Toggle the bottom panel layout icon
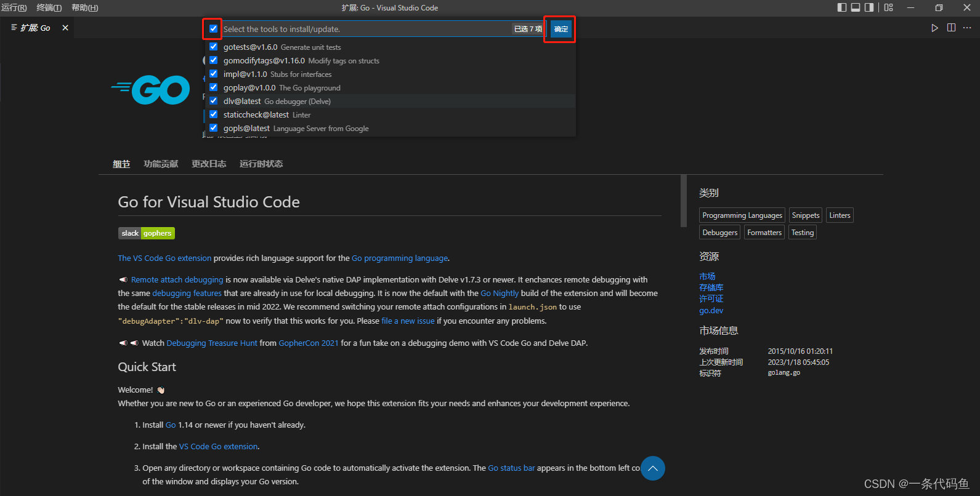The width and height of the screenshot is (980, 496). (x=856, y=7)
